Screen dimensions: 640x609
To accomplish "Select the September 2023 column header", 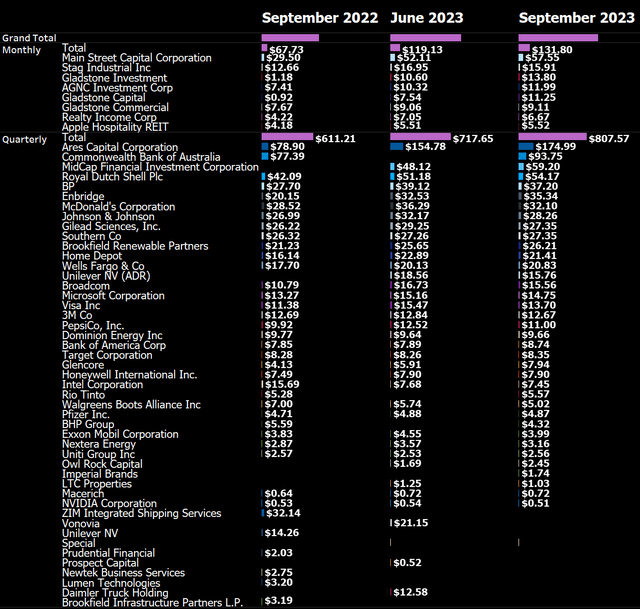I will 576,18.
